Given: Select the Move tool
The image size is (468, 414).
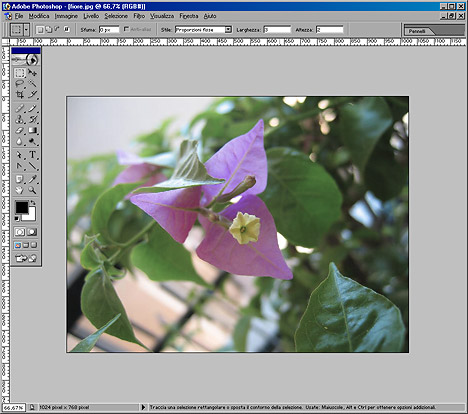Looking at the screenshot, I should pos(32,73).
